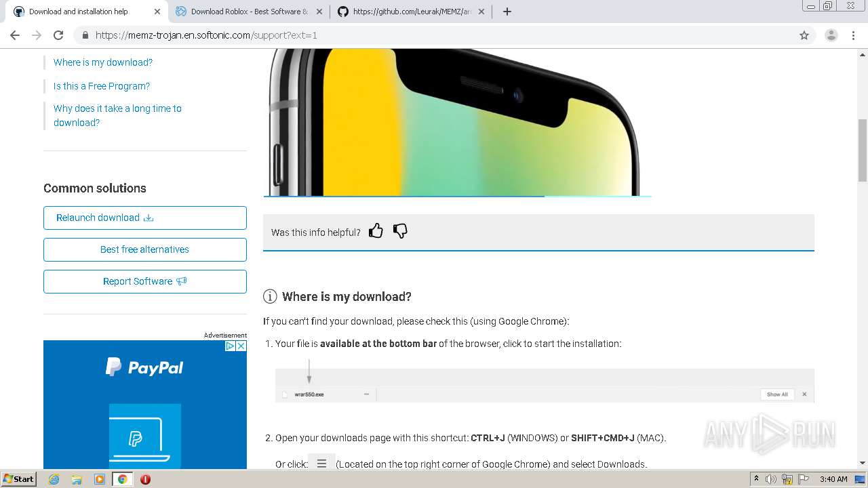The width and height of the screenshot is (868, 488).
Task: Open Windows Explorer folder in taskbar
Action: [x=77, y=479]
